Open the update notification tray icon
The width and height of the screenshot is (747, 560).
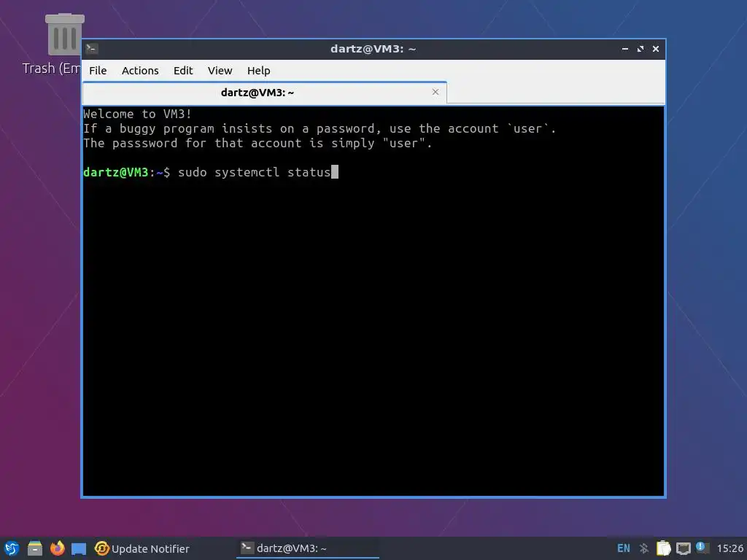[702, 548]
